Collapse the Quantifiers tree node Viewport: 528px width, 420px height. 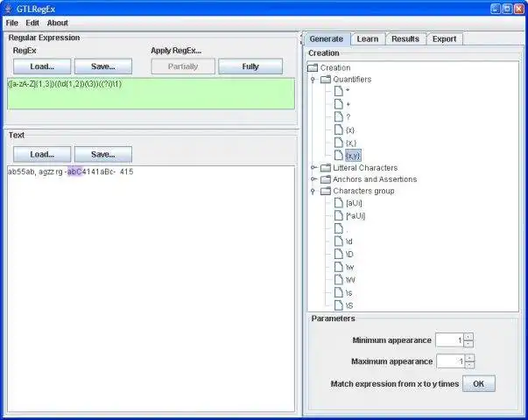[x=313, y=80]
